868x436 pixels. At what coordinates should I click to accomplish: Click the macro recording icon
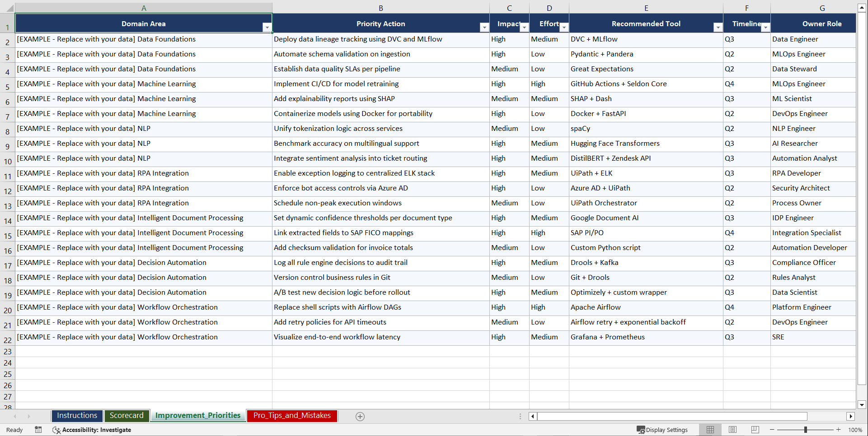click(x=38, y=430)
